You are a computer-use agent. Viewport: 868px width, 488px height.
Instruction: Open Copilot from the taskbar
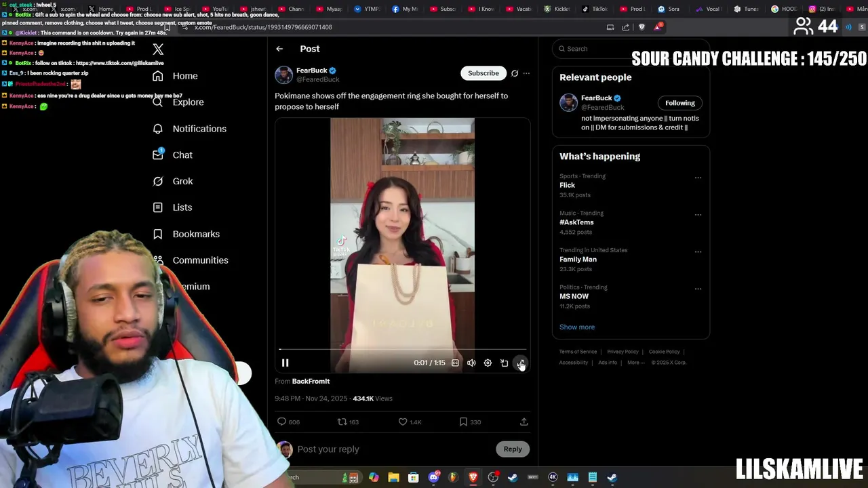[x=374, y=477]
